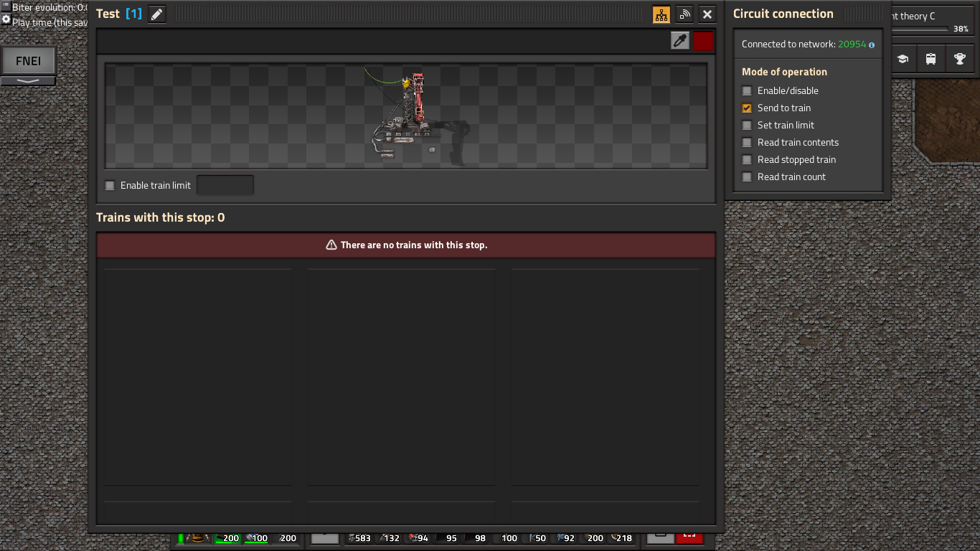The width and height of the screenshot is (980, 551).
Task: Enable Read train count option
Action: click(747, 176)
